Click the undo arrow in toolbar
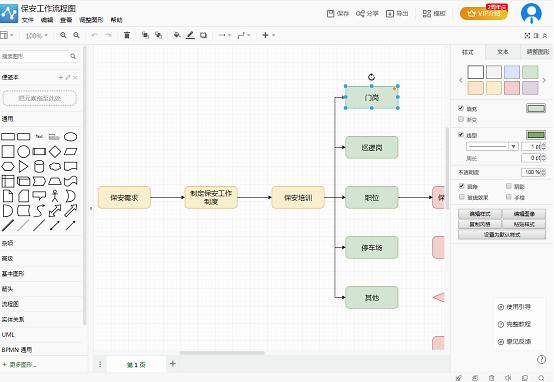554x382 pixels. coord(94,35)
